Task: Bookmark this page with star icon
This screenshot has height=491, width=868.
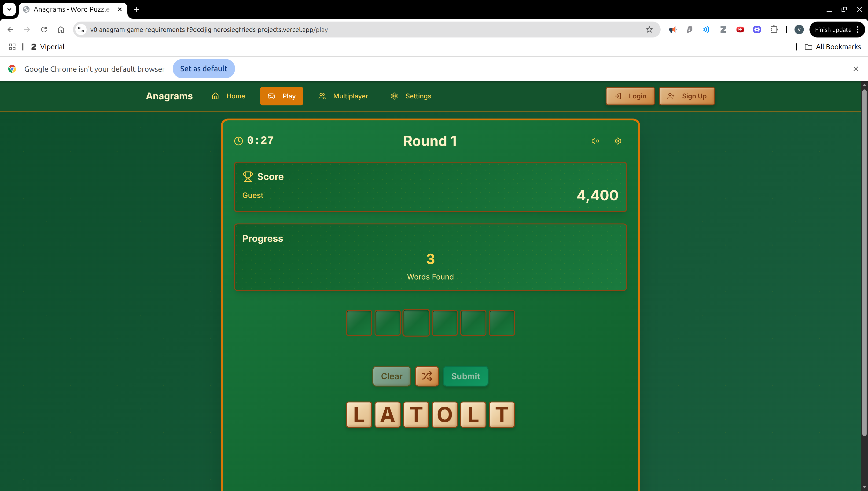Action: [649, 30]
